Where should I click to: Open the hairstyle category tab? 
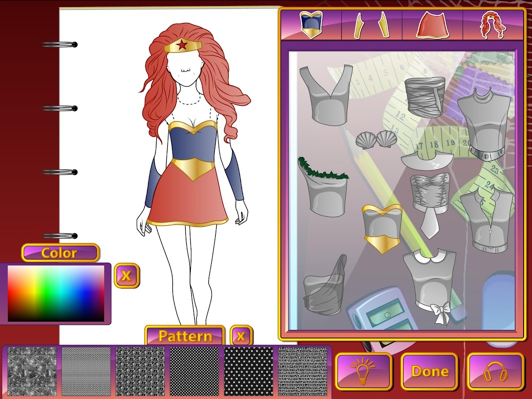coord(493,24)
